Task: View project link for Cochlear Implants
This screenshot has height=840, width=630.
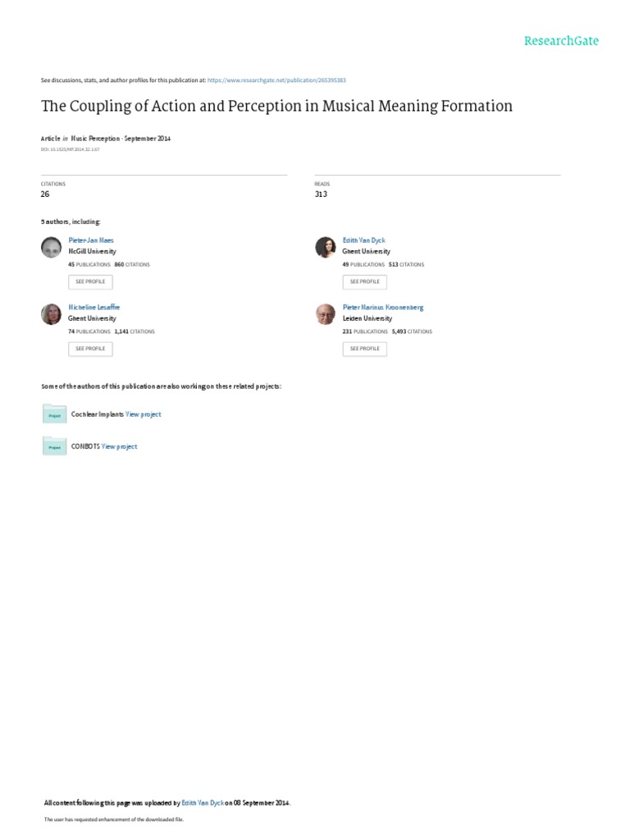Action: pos(143,414)
